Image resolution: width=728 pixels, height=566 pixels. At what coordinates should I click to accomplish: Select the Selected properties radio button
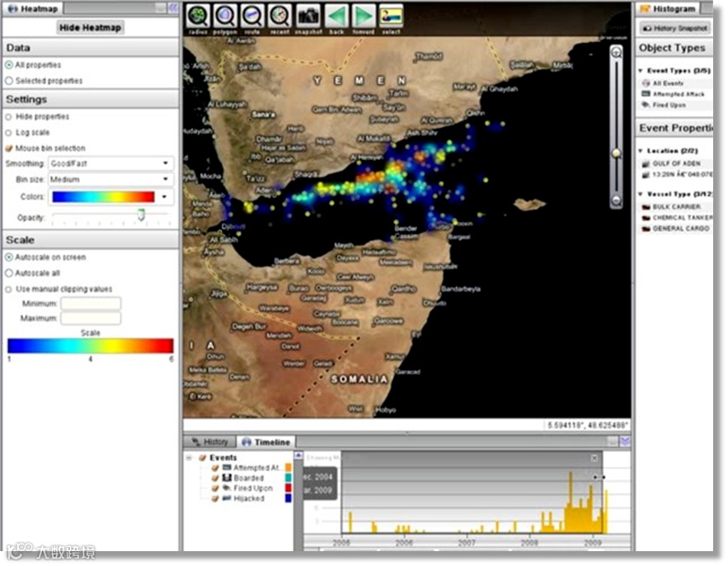[9, 81]
